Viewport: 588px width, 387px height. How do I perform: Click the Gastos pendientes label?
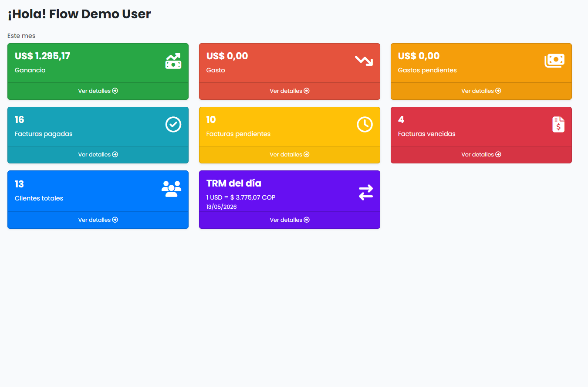[427, 70]
